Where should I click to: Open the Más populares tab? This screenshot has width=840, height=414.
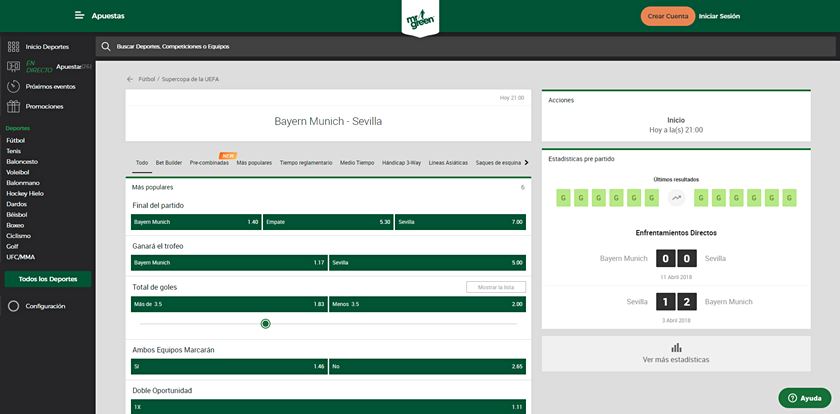pos(254,163)
